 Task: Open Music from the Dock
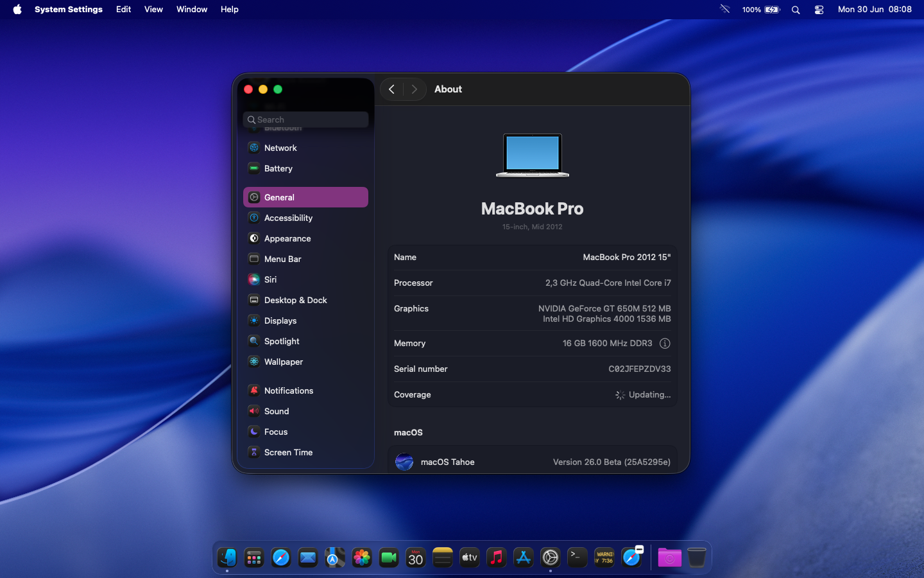[x=497, y=557]
